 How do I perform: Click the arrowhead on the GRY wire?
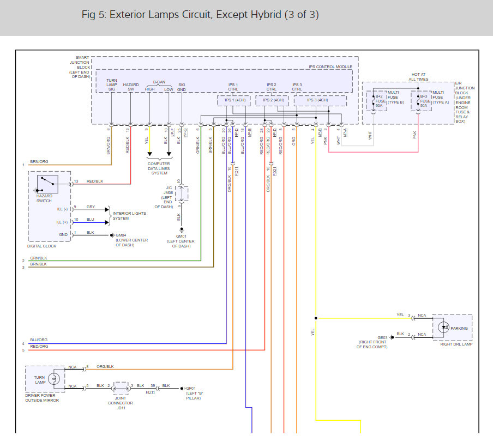[107, 209]
